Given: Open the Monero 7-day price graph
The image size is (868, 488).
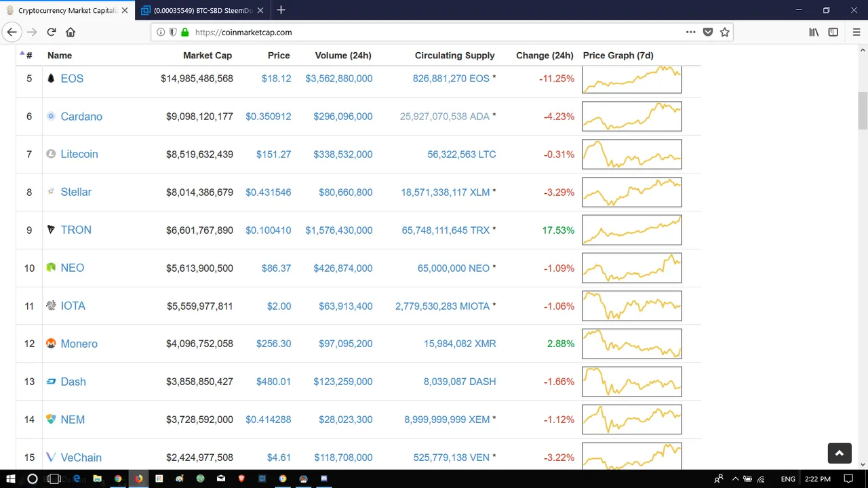Looking at the screenshot, I should [x=632, y=344].
